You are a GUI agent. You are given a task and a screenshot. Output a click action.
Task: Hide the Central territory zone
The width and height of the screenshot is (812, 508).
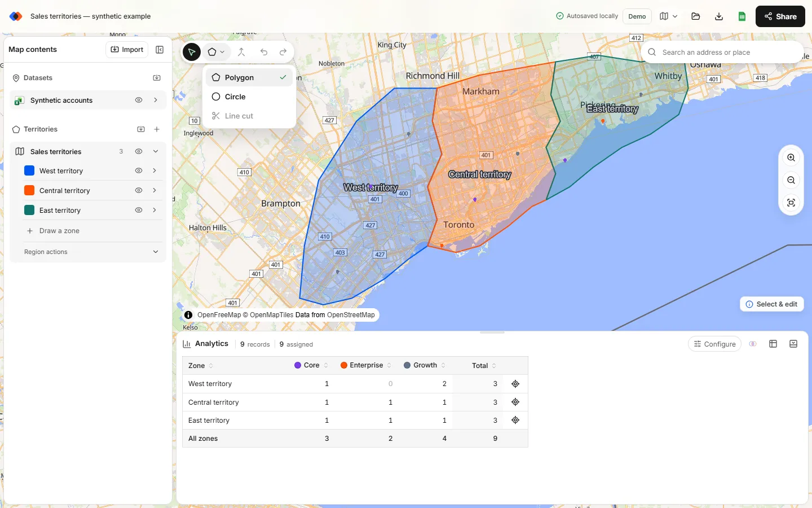(139, 190)
